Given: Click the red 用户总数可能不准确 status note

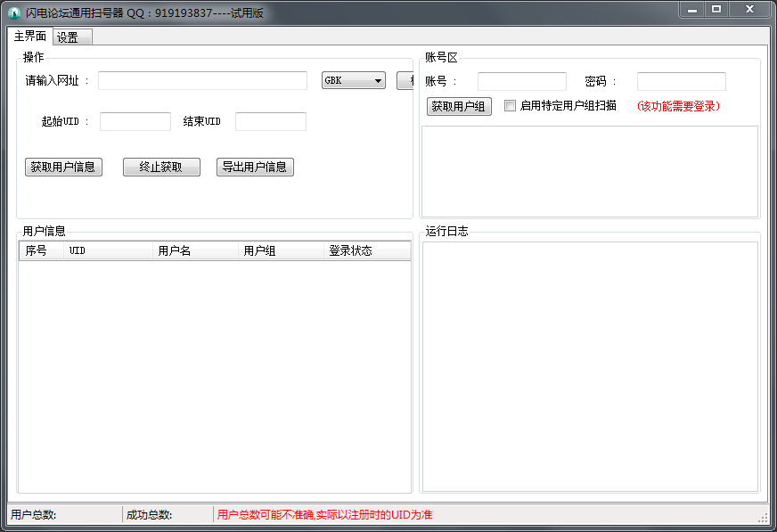Looking at the screenshot, I should click(324, 515).
